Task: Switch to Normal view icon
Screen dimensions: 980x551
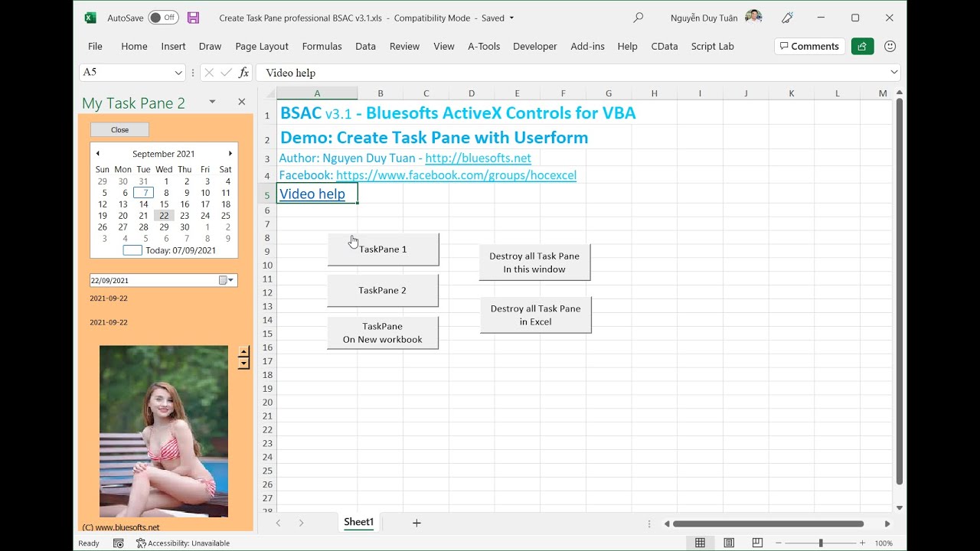Action: (x=700, y=543)
